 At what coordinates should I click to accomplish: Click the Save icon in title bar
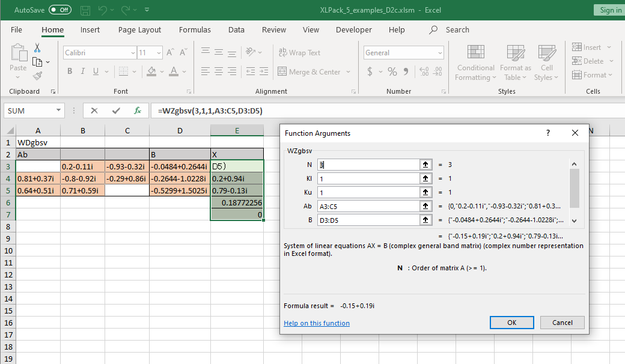tap(85, 10)
